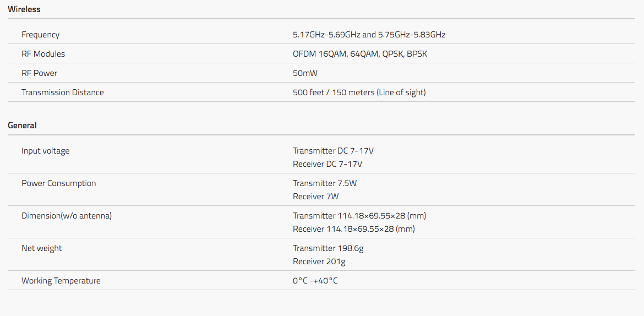Select the RF Modules label
The width and height of the screenshot is (644, 316).
[x=43, y=54]
